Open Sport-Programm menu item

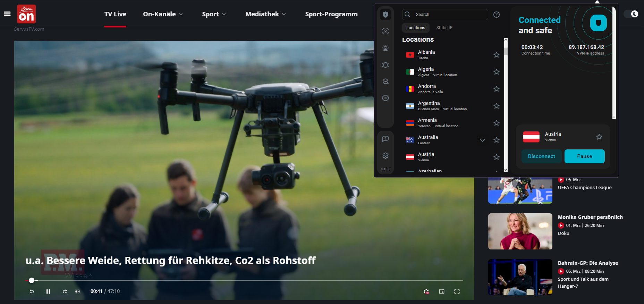[x=331, y=14]
